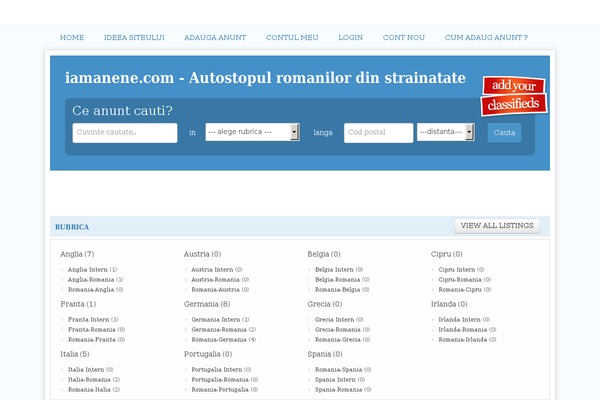
Task: Open the Portugalia (0) category
Action: pyautogui.click(x=208, y=354)
